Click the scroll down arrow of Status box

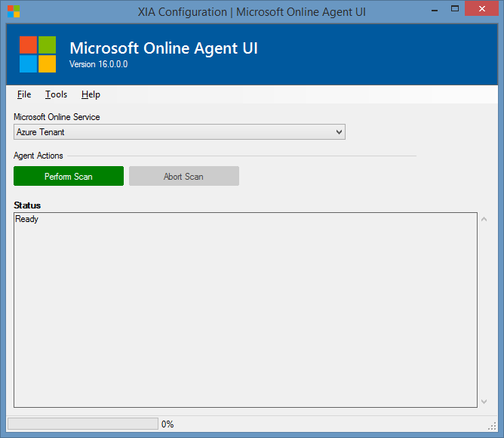(484, 401)
